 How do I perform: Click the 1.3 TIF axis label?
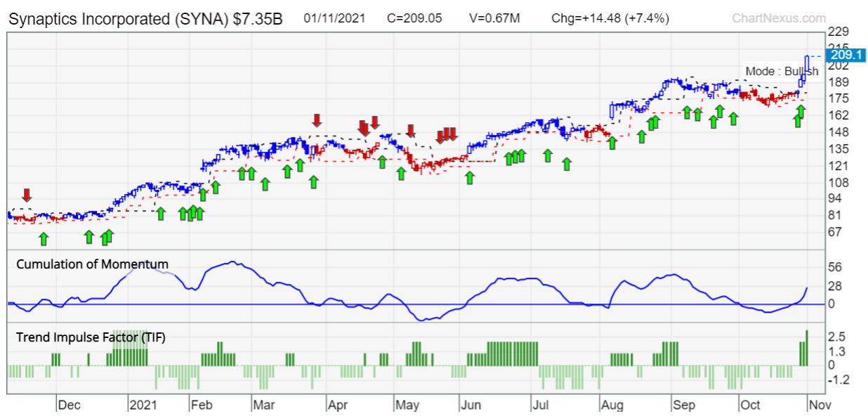click(x=836, y=351)
